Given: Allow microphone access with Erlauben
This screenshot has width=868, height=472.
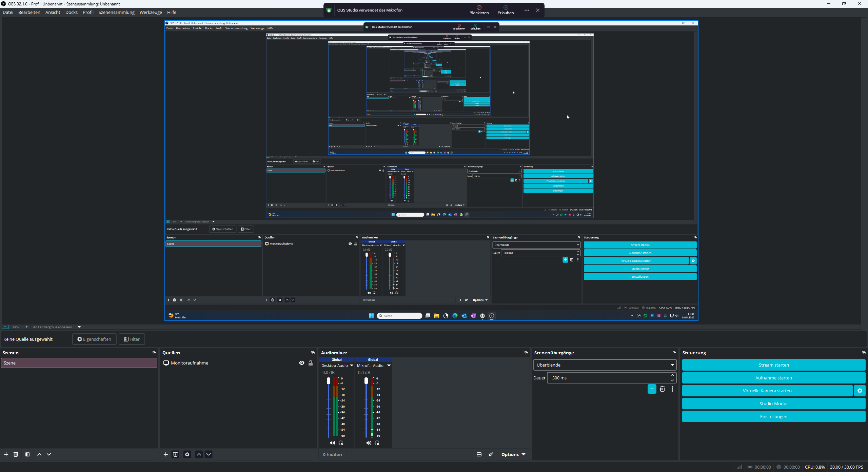Looking at the screenshot, I should pos(506,10).
